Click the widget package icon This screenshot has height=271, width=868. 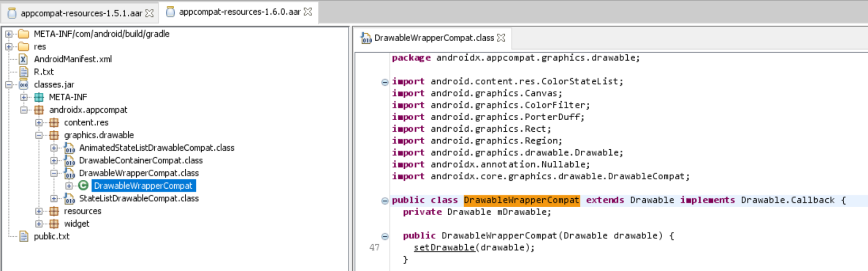tap(54, 224)
